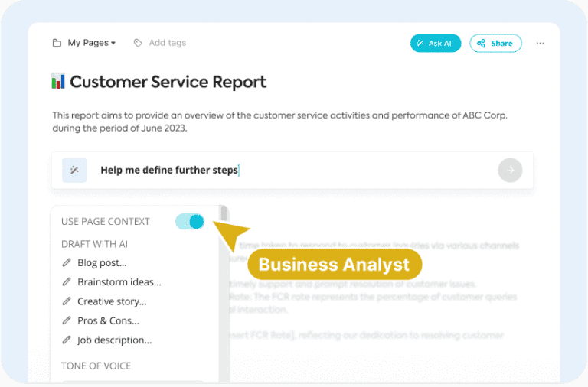Click the Customer Service Report title

168,82
